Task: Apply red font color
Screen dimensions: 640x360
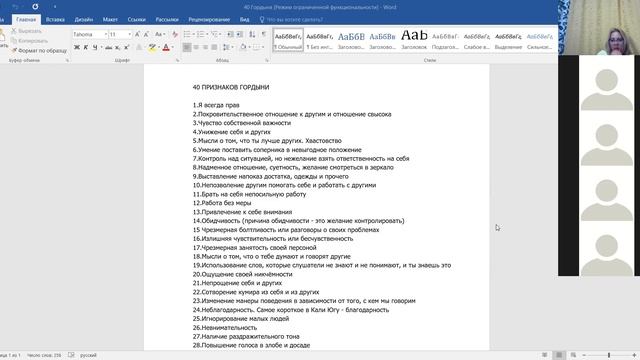Action: (166, 47)
